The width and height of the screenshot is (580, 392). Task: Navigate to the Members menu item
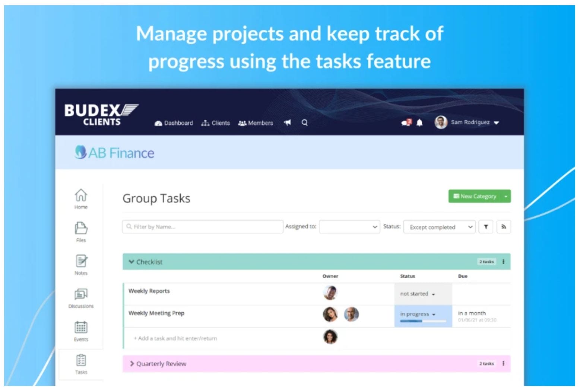click(255, 123)
